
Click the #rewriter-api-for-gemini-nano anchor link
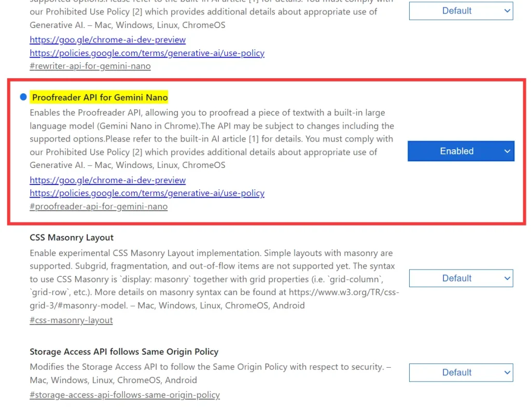tap(90, 66)
